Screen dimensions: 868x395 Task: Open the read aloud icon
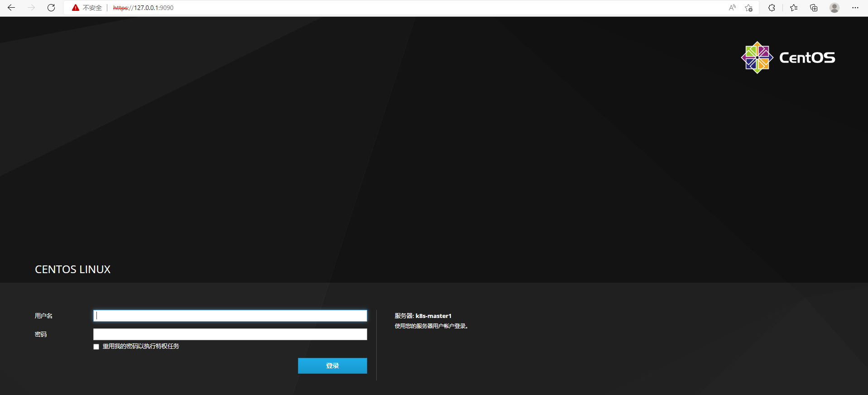tap(732, 8)
